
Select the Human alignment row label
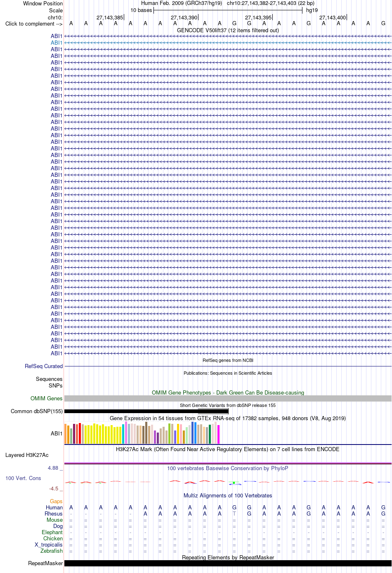tap(54, 508)
